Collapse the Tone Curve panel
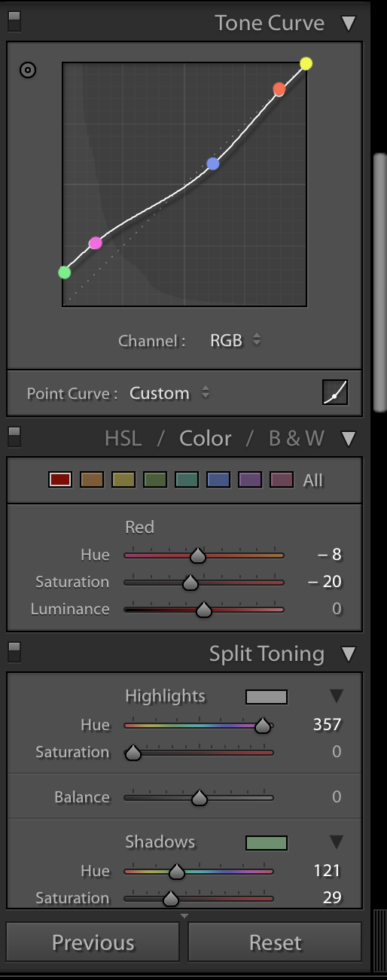This screenshot has height=980, width=387. 349,23
